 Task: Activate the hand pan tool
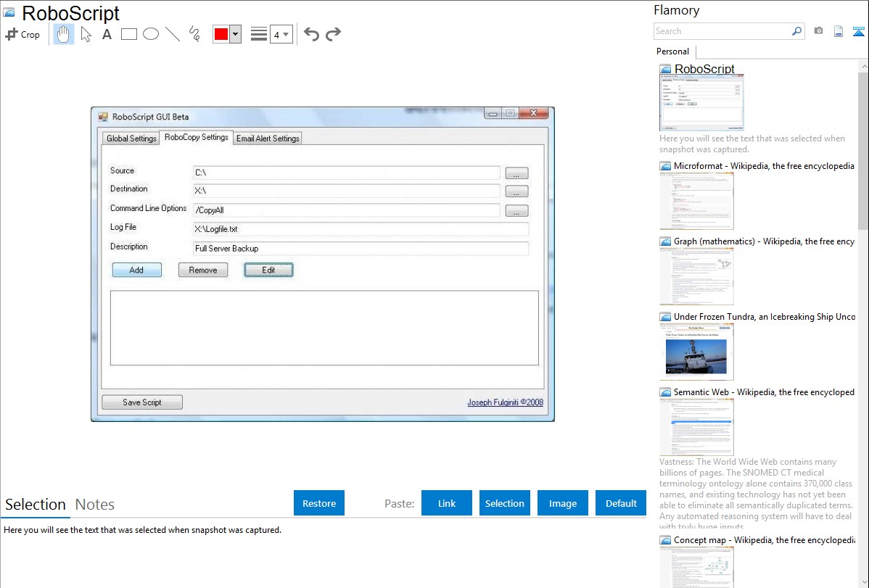pyautogui.click(x=64, y=34)
